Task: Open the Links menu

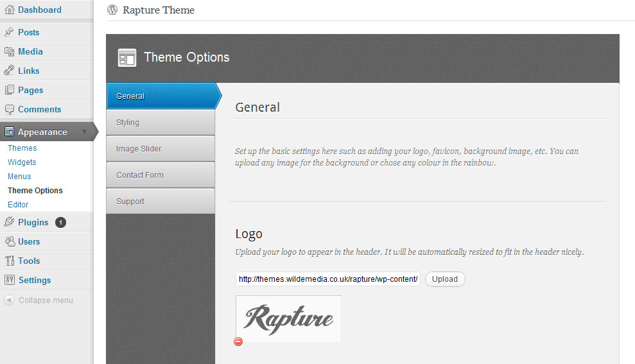Action: (29, 71)
